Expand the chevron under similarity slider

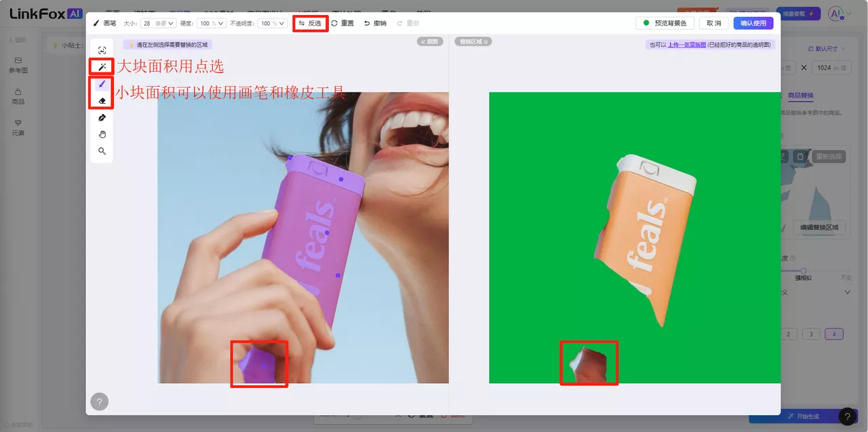pyautogui.click(x=847, y=292)
